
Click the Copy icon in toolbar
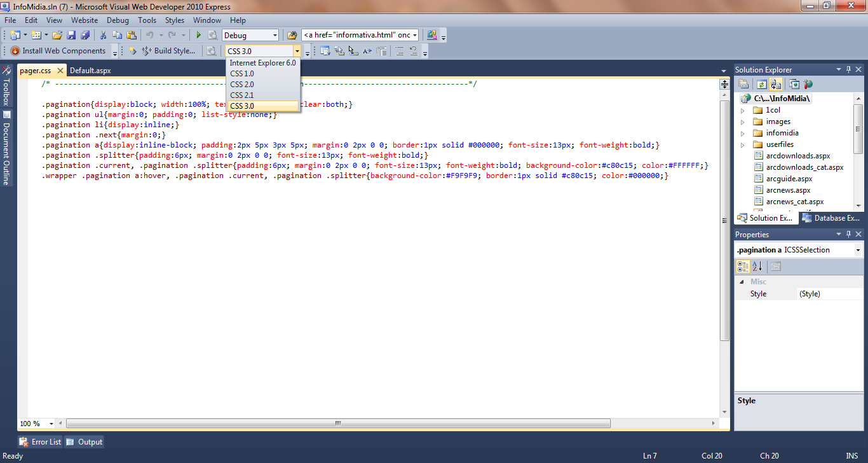pos(118,35)
